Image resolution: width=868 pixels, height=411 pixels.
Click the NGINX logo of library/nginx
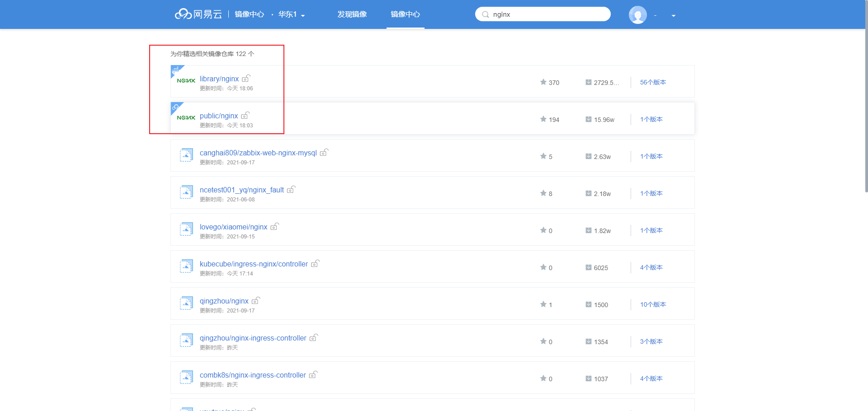tap(186, 81)
